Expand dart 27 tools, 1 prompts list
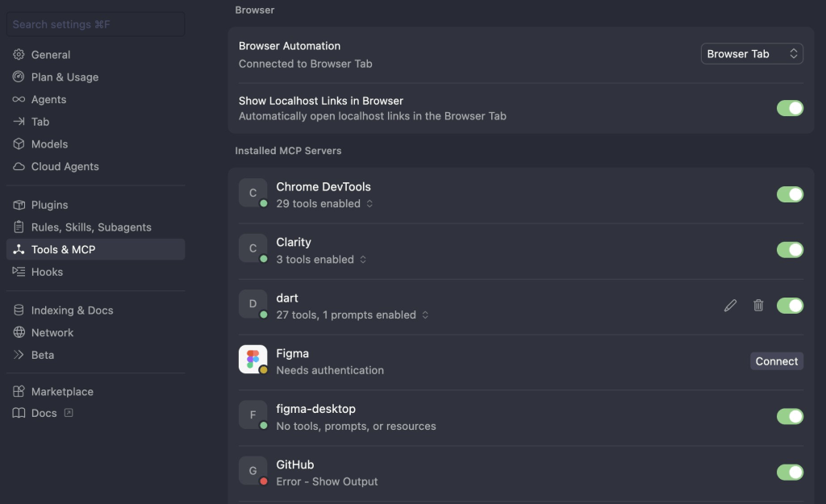826x504 pixels. (x=425, y=315)
